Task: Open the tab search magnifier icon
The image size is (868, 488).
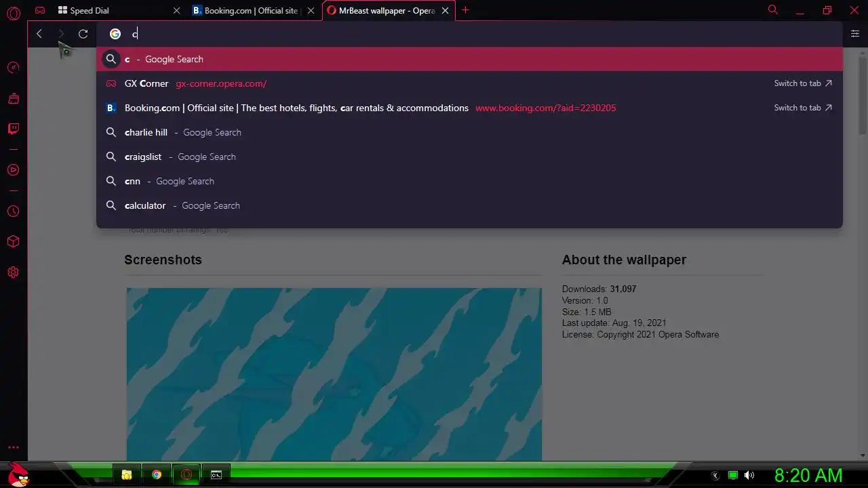Action: pyautogui.click(x=772, y=9)
